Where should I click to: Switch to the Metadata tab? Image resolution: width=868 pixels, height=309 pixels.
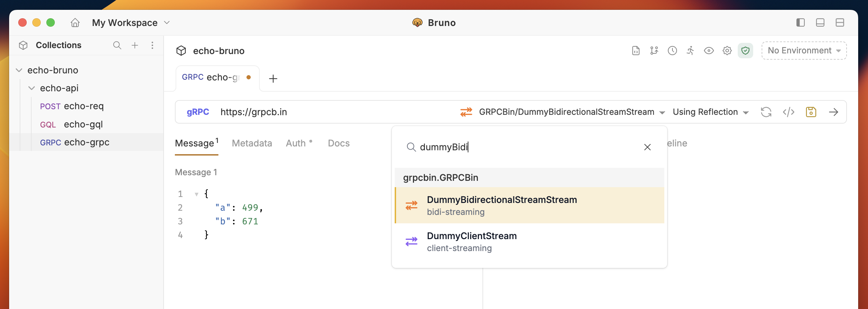click(x=252, y=143)
